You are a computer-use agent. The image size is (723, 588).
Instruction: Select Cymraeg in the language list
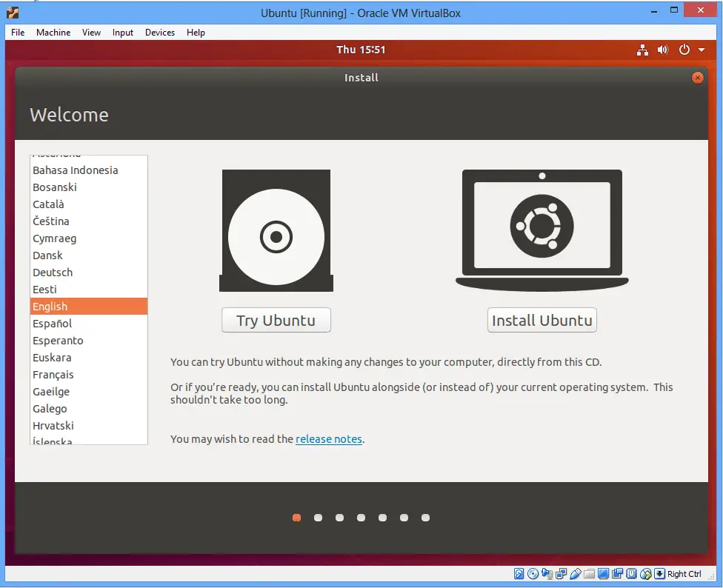point(89,238)
